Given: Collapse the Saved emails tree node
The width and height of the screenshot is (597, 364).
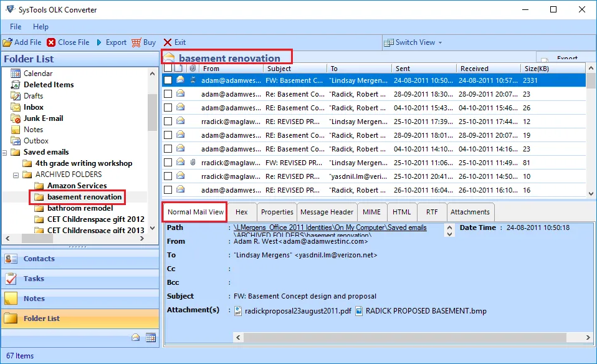Looking at the screenshot, I should pos(4,153).
